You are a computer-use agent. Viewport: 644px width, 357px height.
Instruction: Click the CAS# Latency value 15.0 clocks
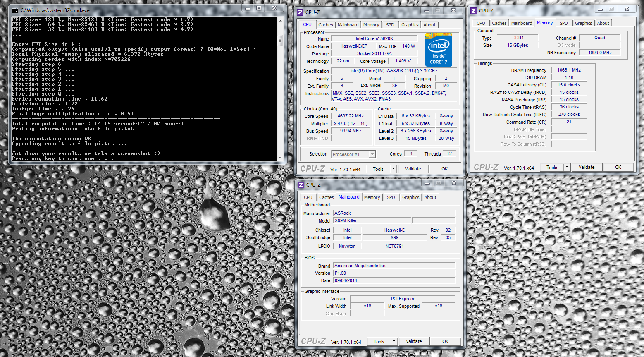[x=569, y=85]
